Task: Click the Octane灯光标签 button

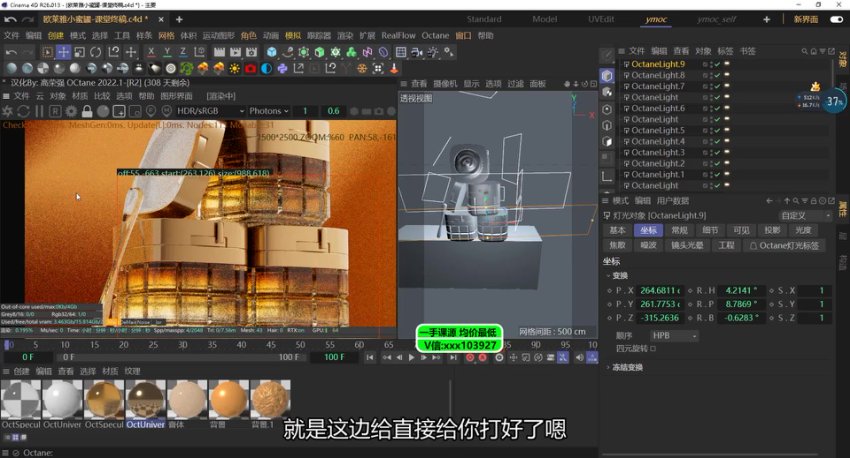Action: [x=786, y=245]
